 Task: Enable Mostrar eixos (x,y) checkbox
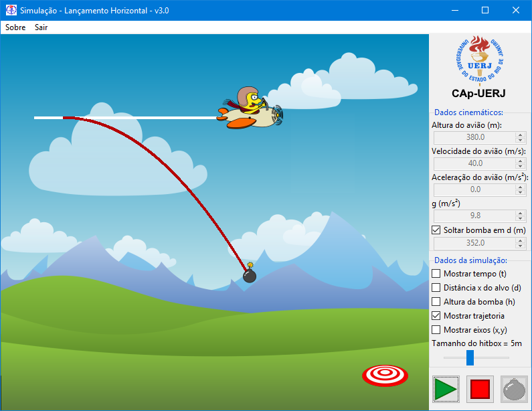[x=436, y=330]
